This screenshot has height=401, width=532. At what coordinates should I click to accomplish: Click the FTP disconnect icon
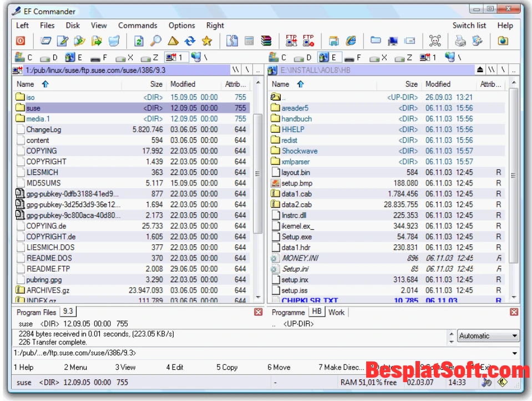tap(308, 41)
